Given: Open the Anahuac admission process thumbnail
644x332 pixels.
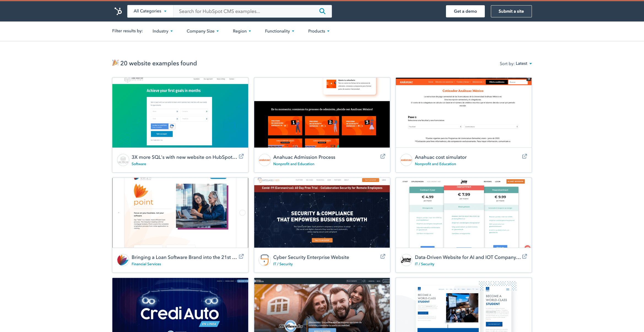Looking at the screenshot, I should [x=322, y=113].
